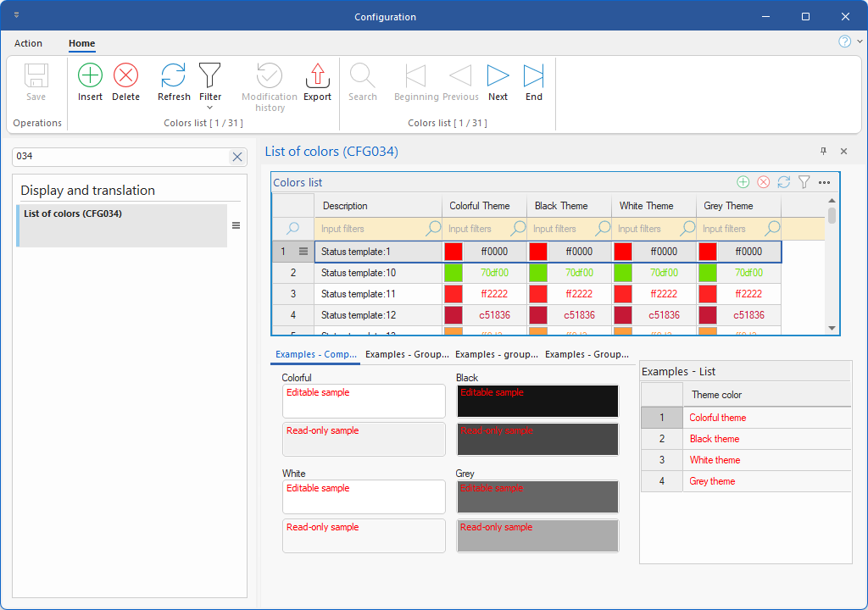Viewport: 868px width, 610px height.
Task: Open the three-dots menu in Colors list
Action: point(824,182)
